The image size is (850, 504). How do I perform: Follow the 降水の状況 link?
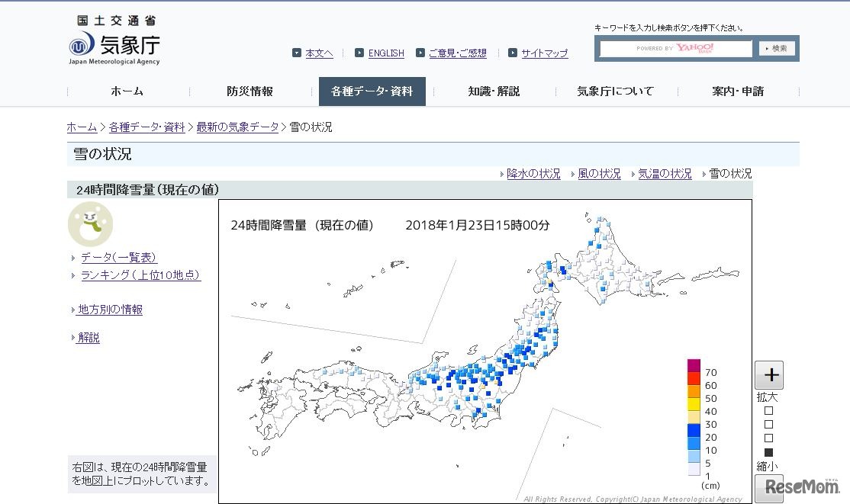533,173
